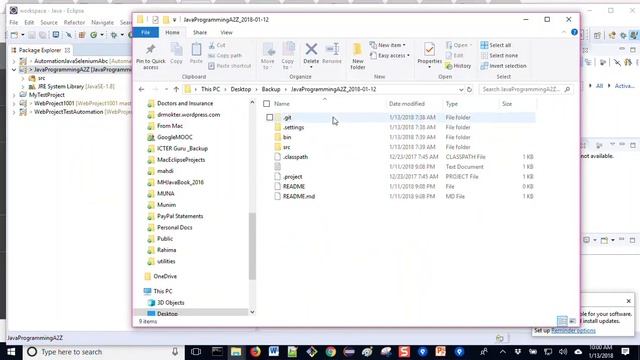The image size is (640, 360).
Task: Switch to the View ribbon tab
Action: [226, 32]
